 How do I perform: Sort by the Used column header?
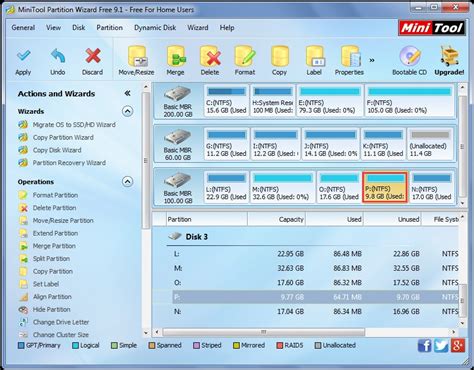tap(334, 219)
